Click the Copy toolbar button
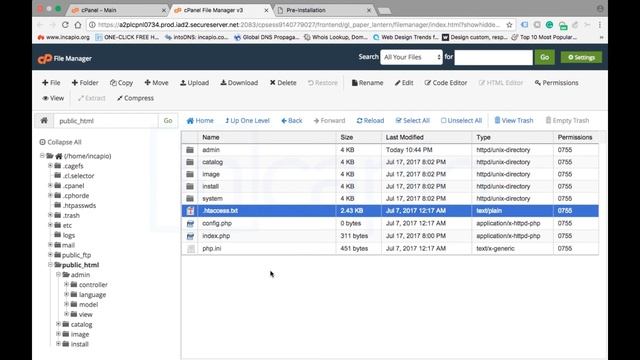Viewport: 640px width, 360px height. (x=121, y=83)
